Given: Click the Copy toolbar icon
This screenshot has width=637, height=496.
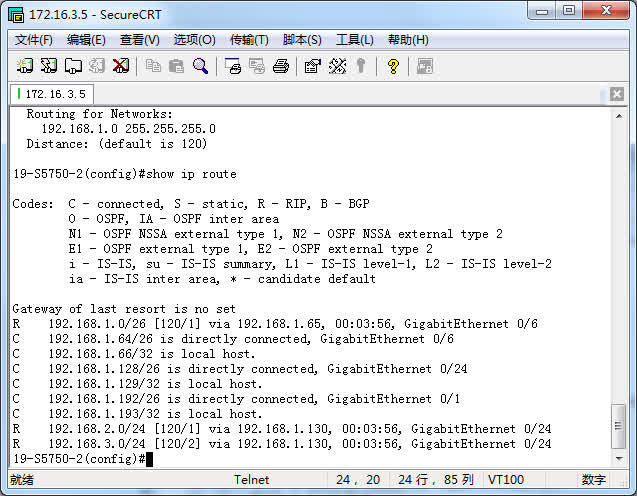Looking at the screenshot, I should tap(153, 66).
